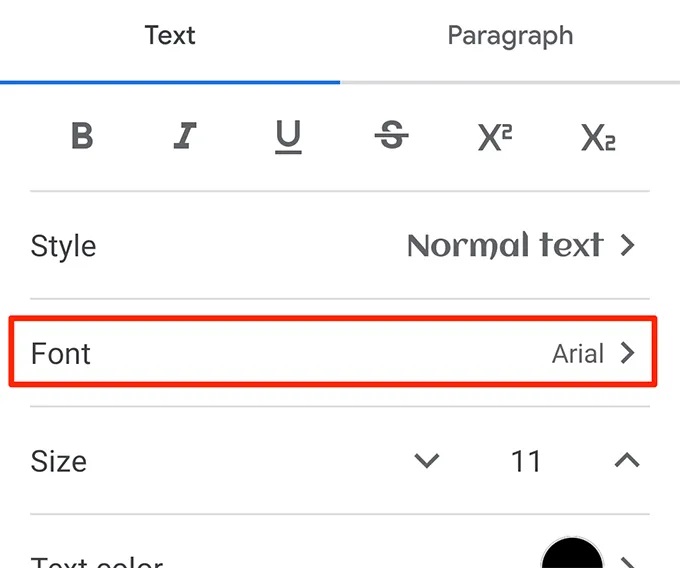This screenshot has height=568, width=680.
Task: Increase font size with up arrow
Action: pyautogui.click(x=627, y=461)
